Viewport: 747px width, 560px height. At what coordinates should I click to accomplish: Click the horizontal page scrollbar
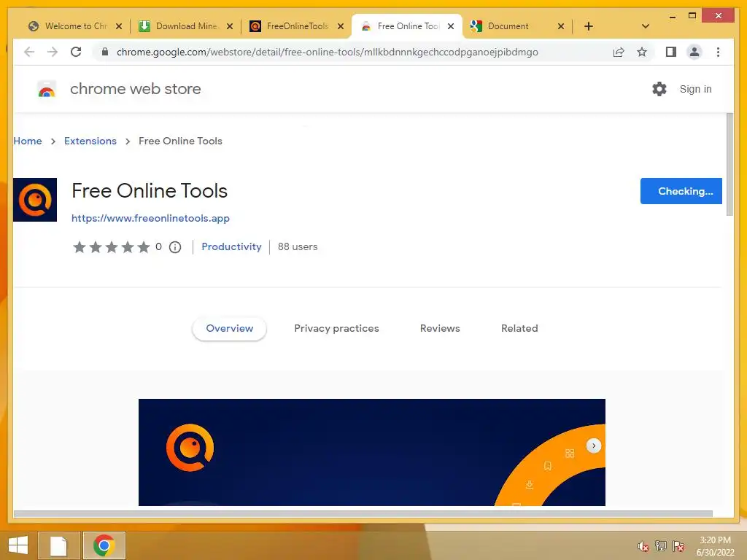coord(363,514)
